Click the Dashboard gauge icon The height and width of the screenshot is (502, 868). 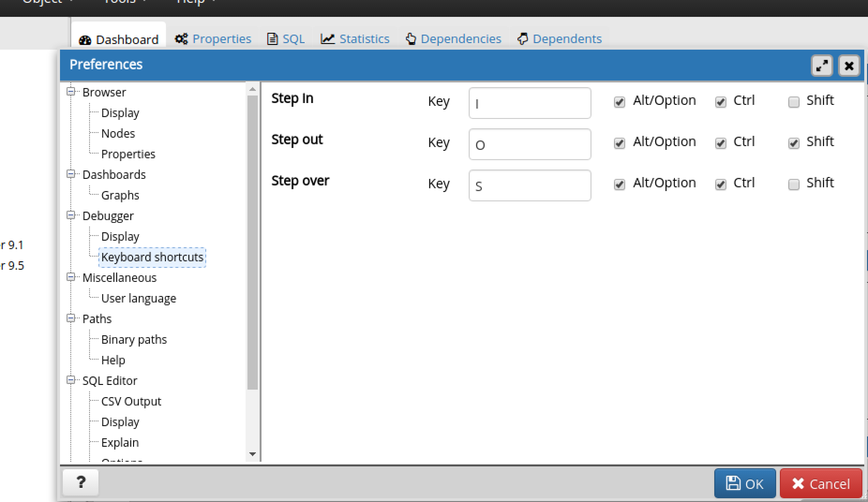[85, 40]
